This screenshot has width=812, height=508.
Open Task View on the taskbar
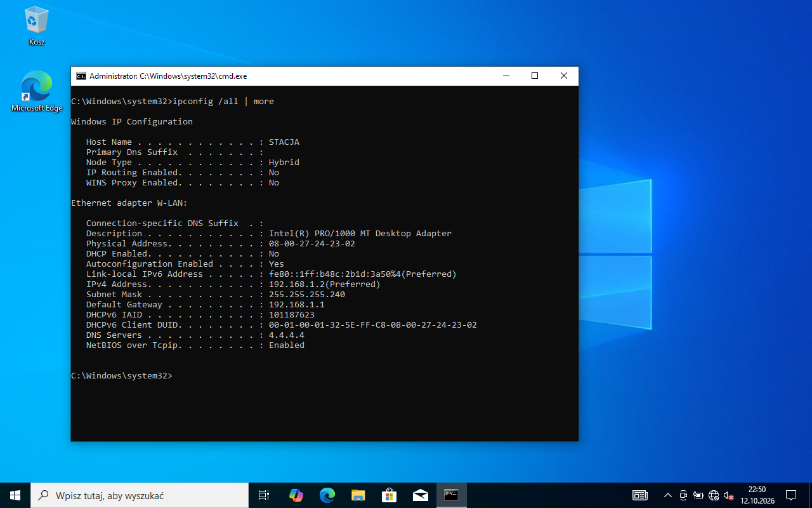(x=264, y=495)
